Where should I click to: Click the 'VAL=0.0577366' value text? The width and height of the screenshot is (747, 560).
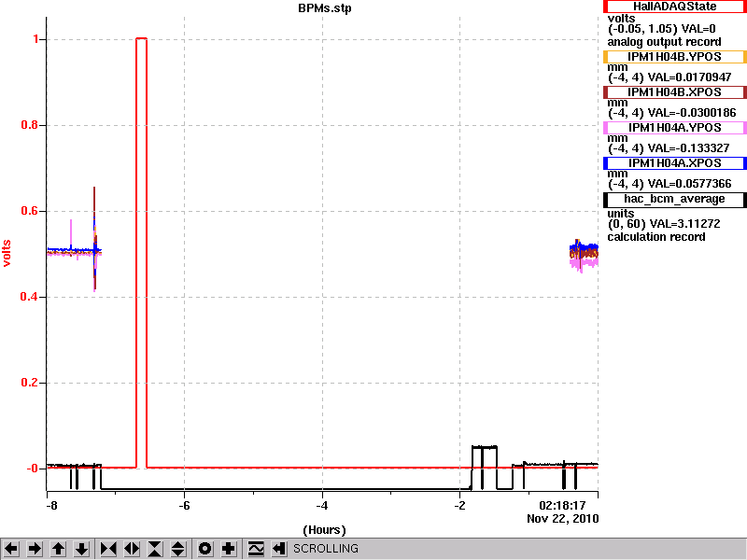pos(690,184)
